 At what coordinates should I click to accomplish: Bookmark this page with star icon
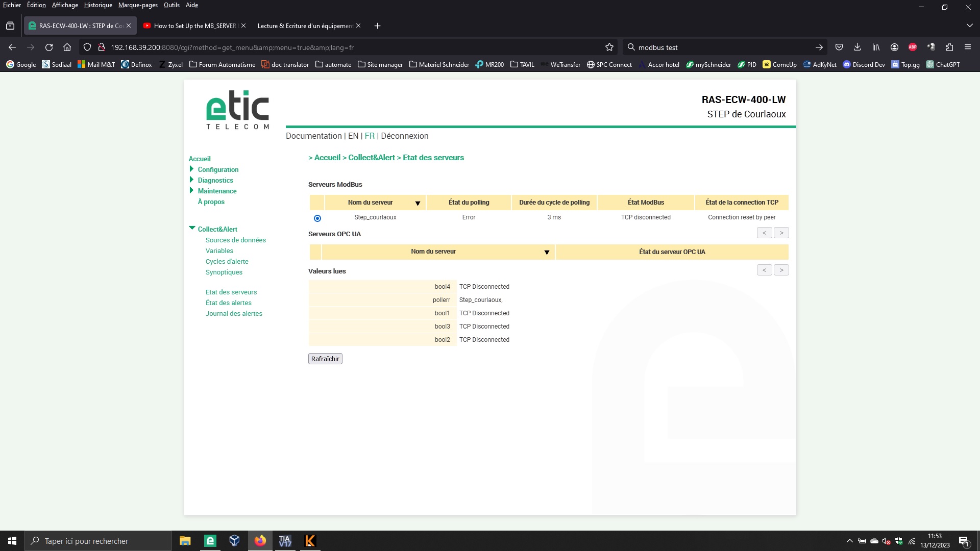point(609,47)
